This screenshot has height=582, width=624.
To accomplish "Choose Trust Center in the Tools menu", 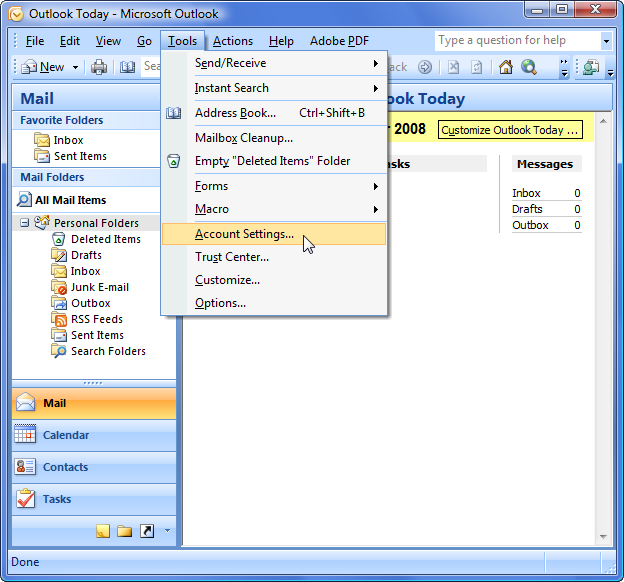I will 231,257.
